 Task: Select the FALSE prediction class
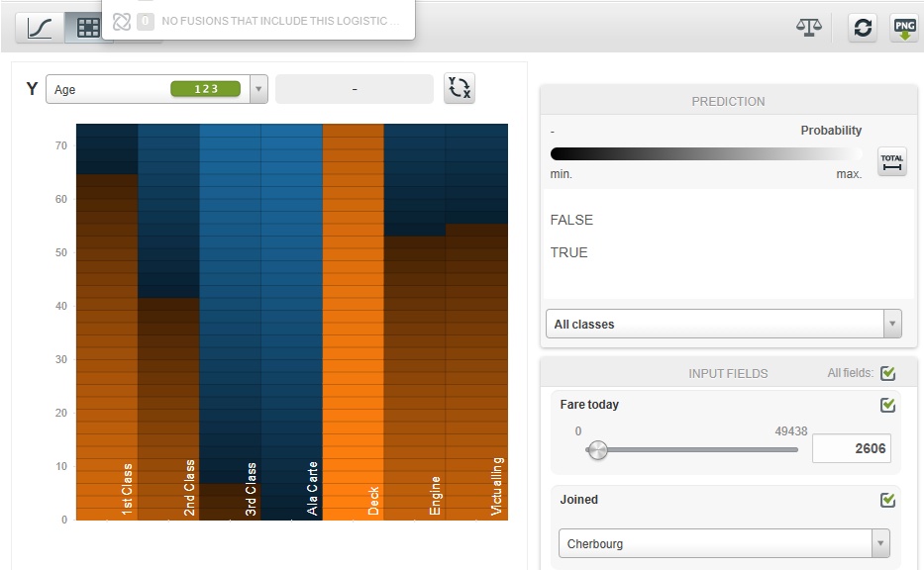pyautogui.click(x=571, y=220)
